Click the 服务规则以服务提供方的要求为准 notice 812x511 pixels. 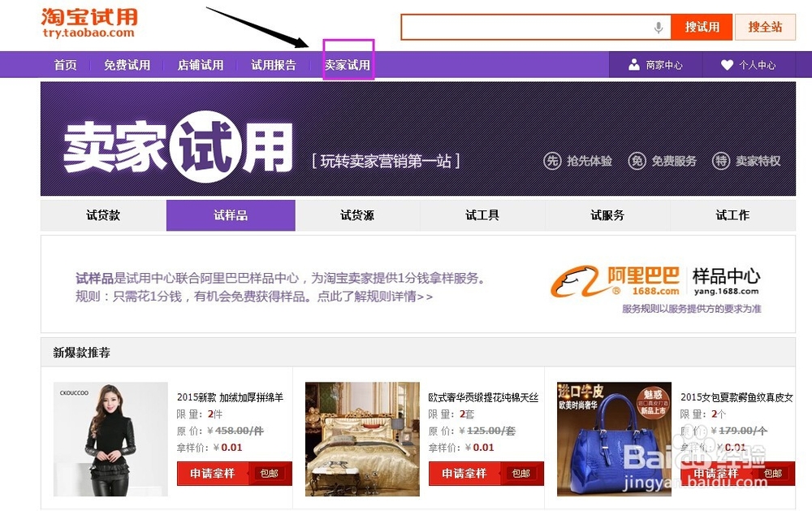pyautogui.click(x=691, y=309)
